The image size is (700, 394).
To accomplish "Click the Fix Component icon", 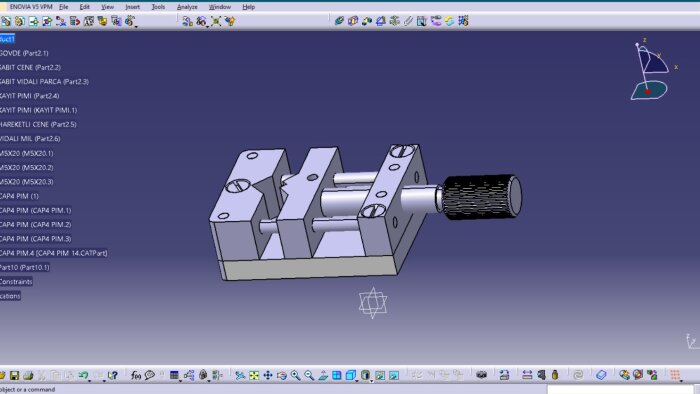I will 395,21.
